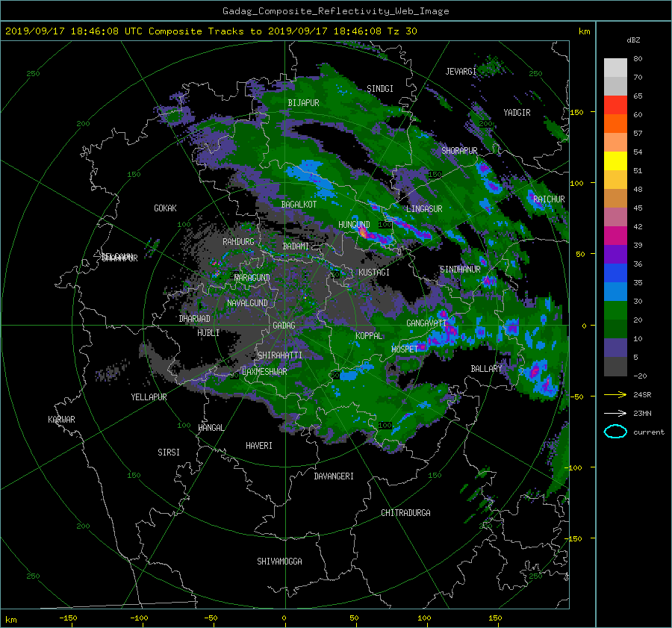The width and height of the screenshot is (672, 628).
Task: Click the LINGASUR city label
Action: pyautogui.click(x=424, y=209)
